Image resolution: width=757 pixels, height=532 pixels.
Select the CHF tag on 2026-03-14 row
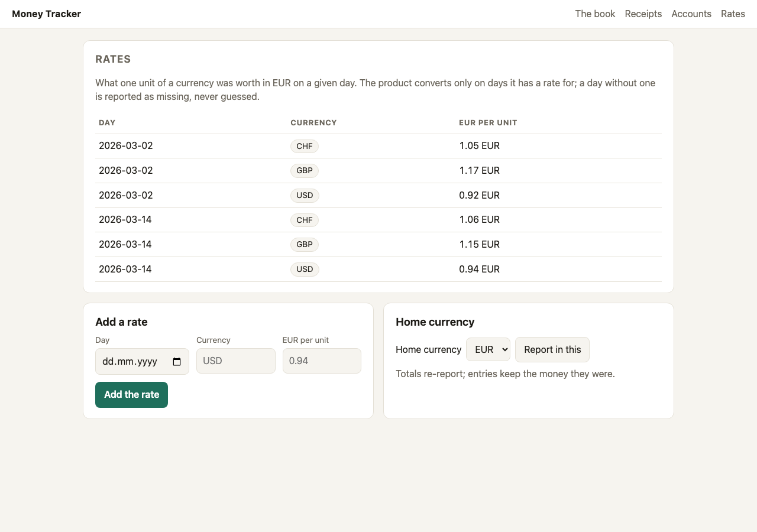tap(305, 220)
